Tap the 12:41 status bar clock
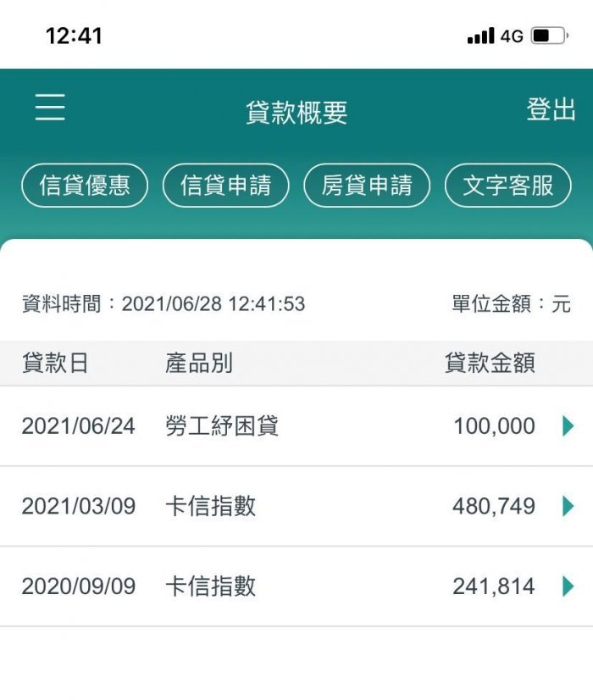593x700 pixels. 74,36
